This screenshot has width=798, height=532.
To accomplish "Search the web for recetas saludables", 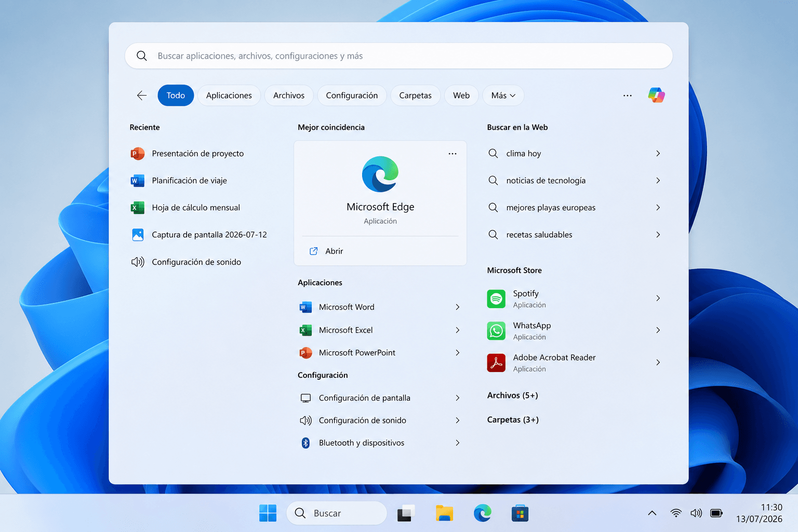I will click(575, 235).
